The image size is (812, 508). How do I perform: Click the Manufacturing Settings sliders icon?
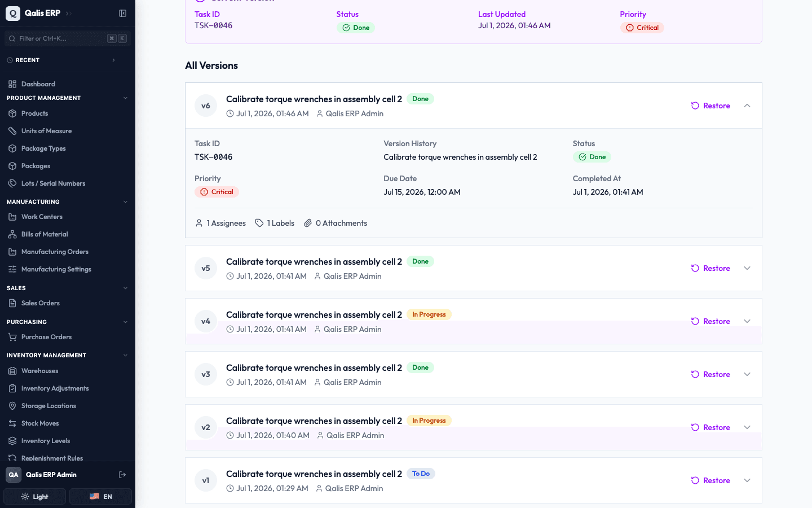pos(12,269)
